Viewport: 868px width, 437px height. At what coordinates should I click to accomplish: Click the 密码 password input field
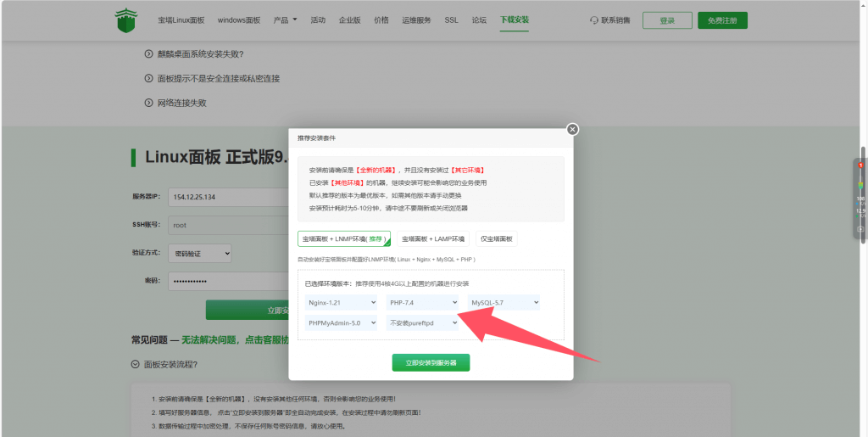[229, 282]
